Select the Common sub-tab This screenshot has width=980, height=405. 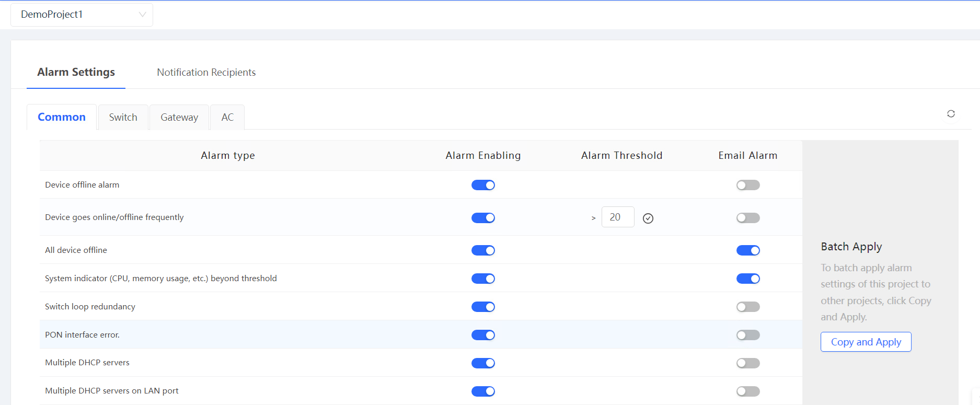[62, 118]
